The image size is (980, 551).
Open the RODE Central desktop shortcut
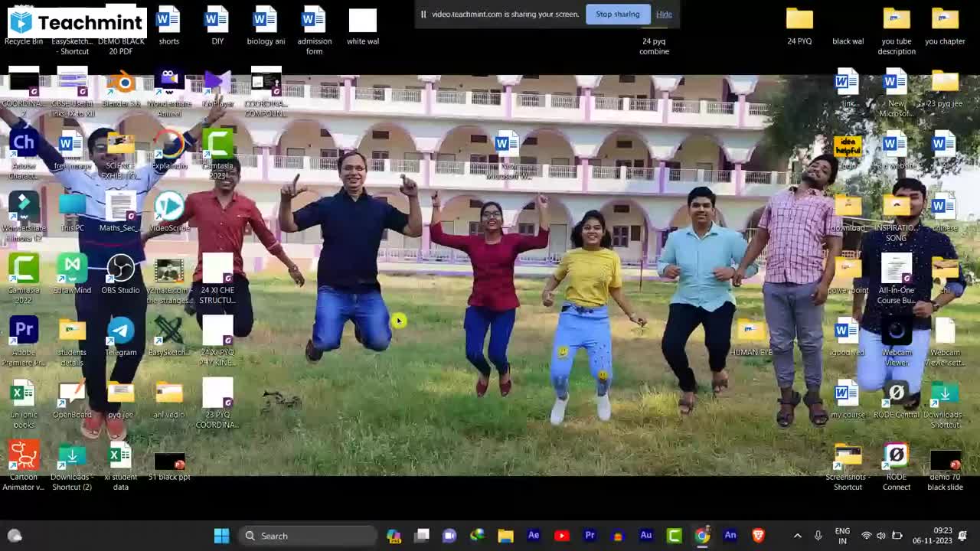pyautogui.click(x=896, y=395)
